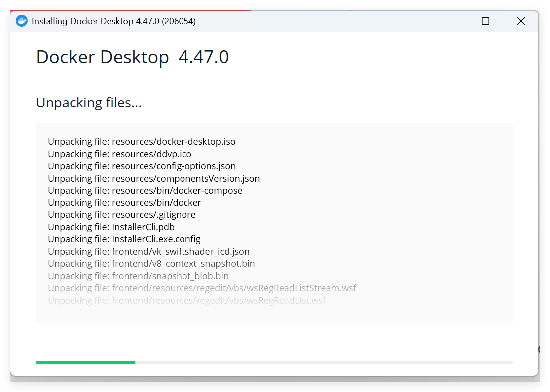Select the line 'resources/componentsVersion.json'

point(154,178)
